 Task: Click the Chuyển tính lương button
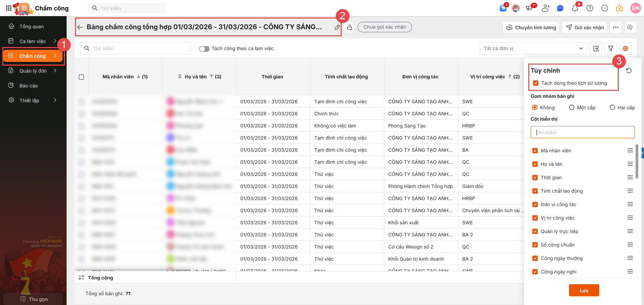[531, 27]
